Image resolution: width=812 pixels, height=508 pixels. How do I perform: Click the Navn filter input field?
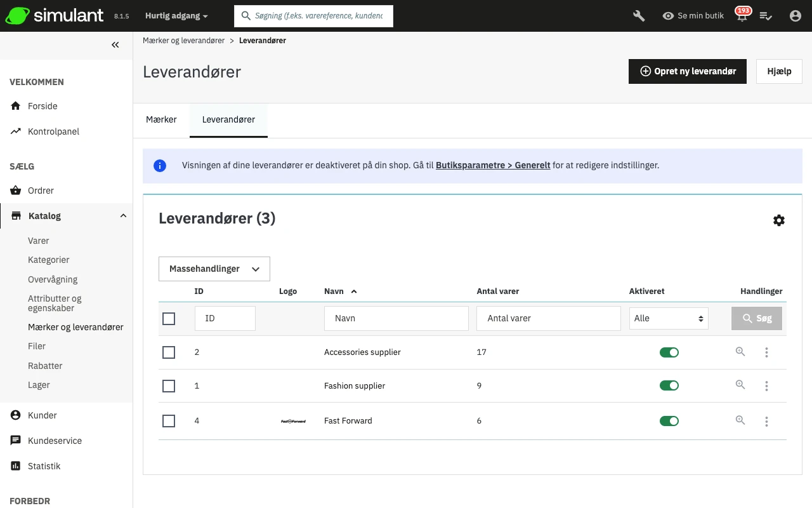coord(396,319)
